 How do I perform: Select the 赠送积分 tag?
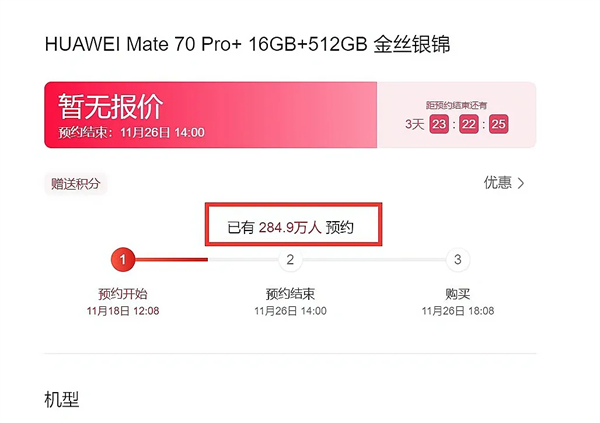point(75,184)
